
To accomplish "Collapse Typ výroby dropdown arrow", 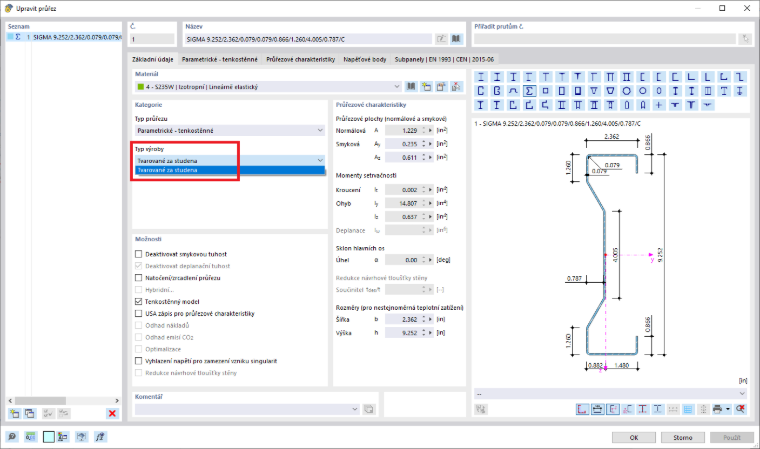I will point(320,160).
